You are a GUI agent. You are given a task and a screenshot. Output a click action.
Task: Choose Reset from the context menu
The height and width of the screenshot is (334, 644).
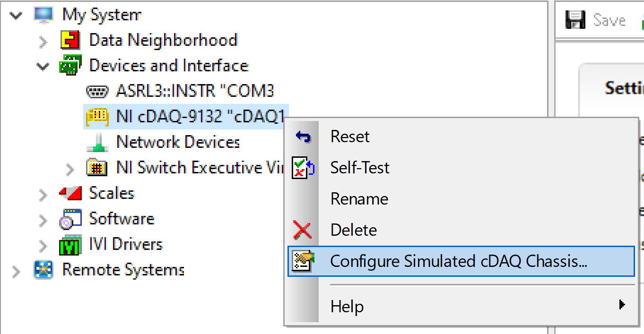(350, 137)
